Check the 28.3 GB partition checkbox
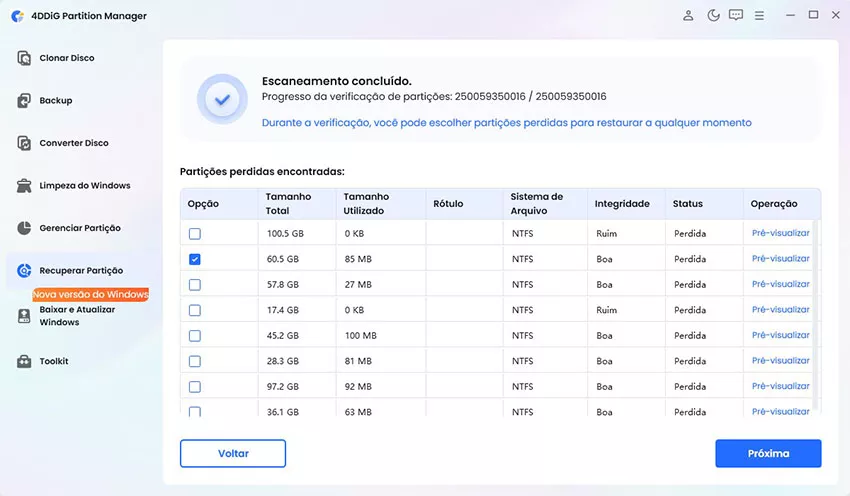850x496 pixels. point(195,361)
